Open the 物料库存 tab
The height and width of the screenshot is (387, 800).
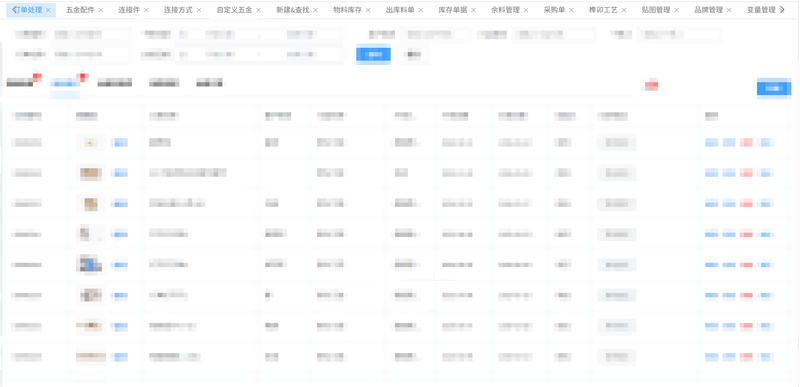coord(347,10)
